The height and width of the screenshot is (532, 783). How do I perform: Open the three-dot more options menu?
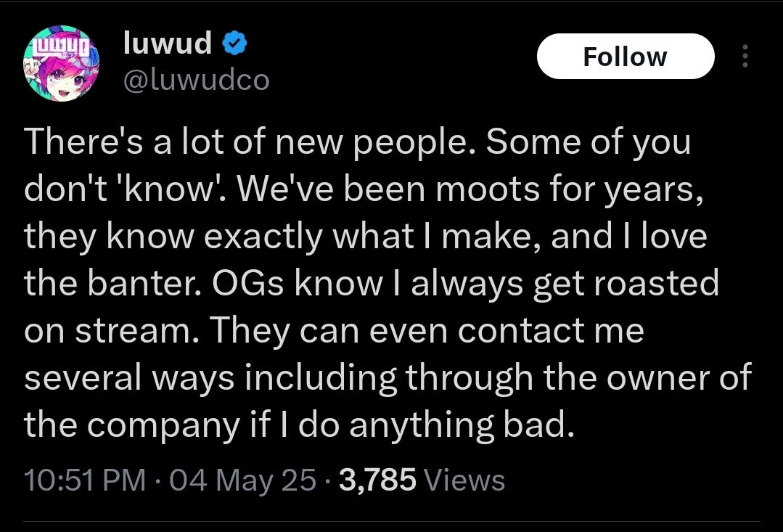pos(745,57)
